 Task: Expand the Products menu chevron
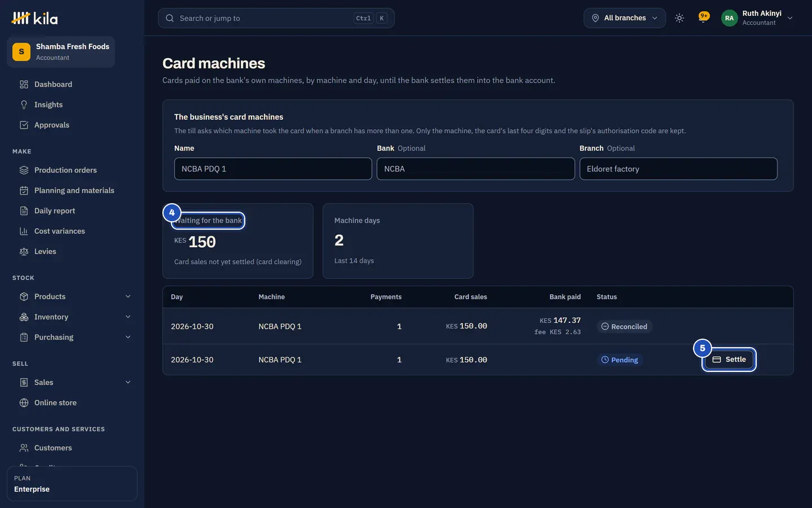[128, 296]
